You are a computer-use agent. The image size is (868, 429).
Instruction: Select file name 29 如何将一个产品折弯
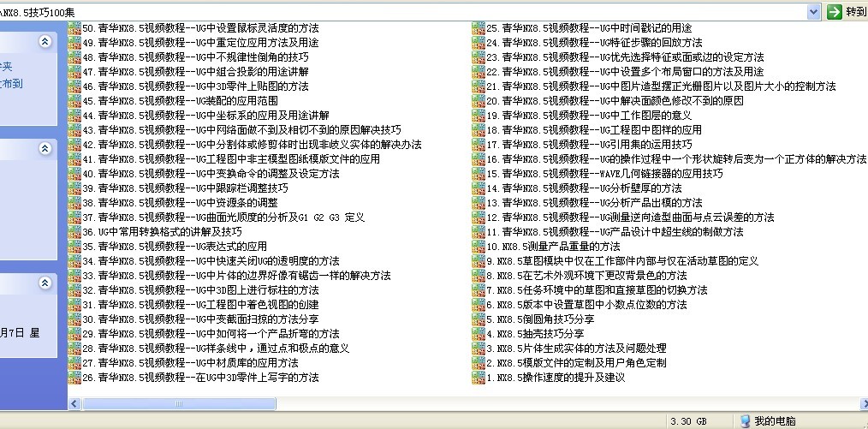(211, 334)
